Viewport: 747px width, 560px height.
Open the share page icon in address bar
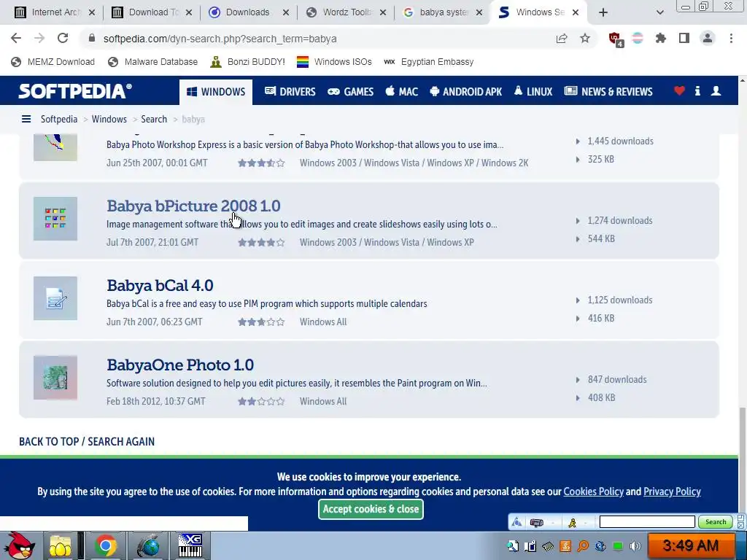(562, 39)
